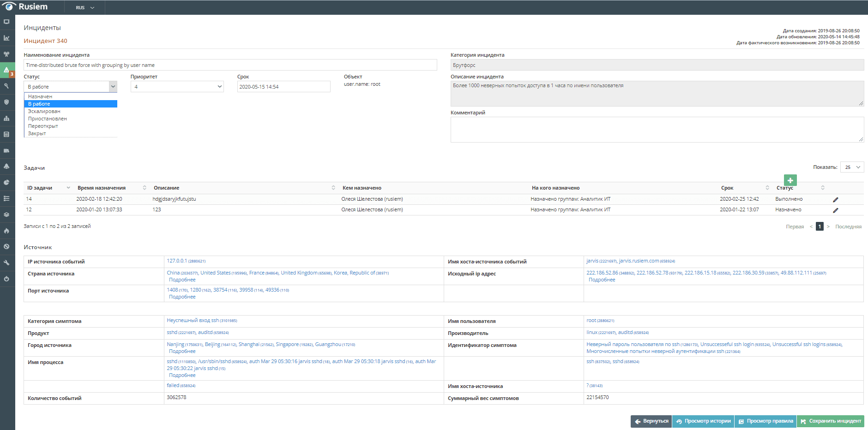Open the Приоритет dropdown
This screenshot has height=430, width=868.
tap(177, 87)
